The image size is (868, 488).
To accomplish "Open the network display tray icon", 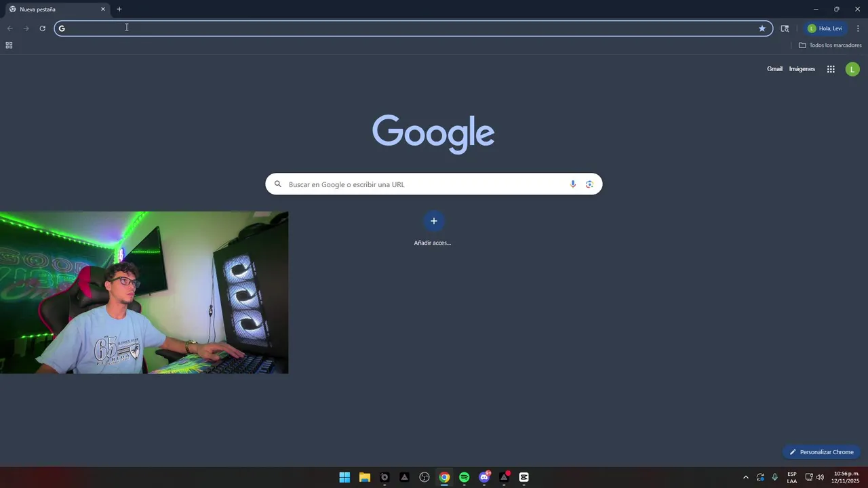I will click(809, 477).
